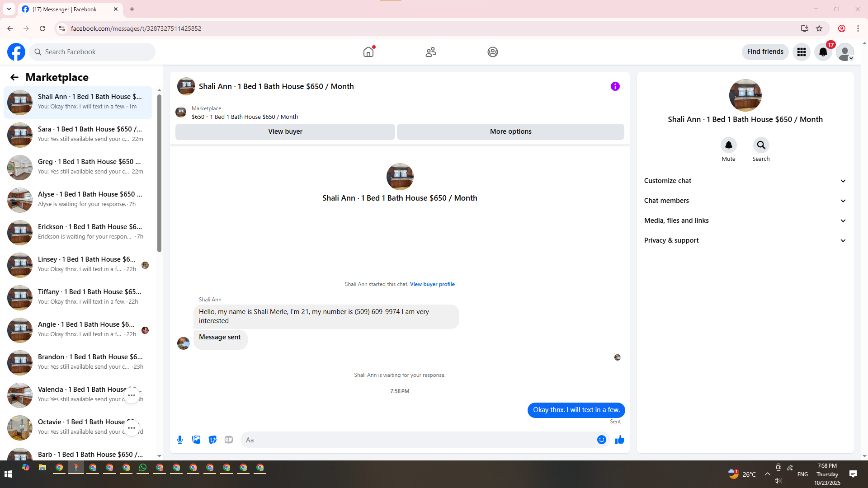The image size is (868, 488).
Task: Click the Aa message input field
Action: point(418,440)
